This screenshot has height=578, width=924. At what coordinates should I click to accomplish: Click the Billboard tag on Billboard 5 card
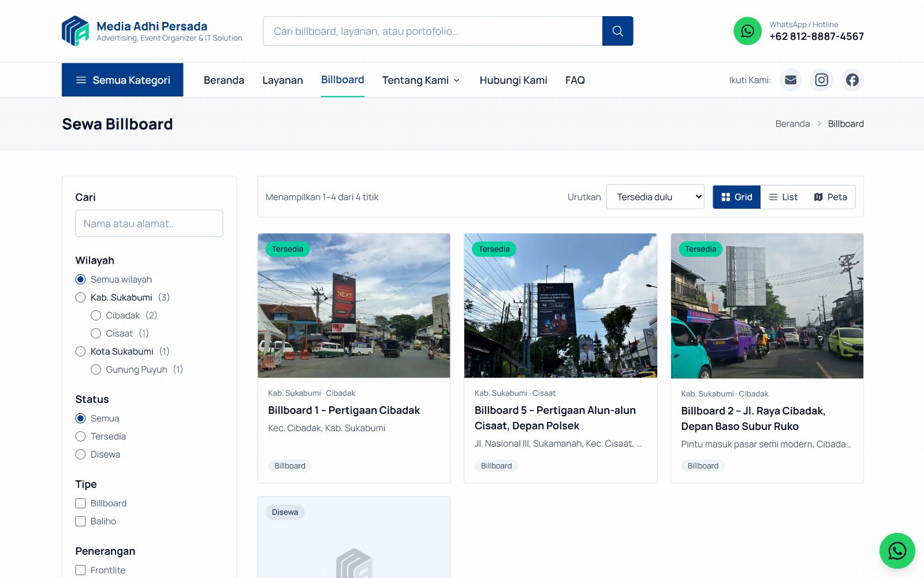coord(497,466)
